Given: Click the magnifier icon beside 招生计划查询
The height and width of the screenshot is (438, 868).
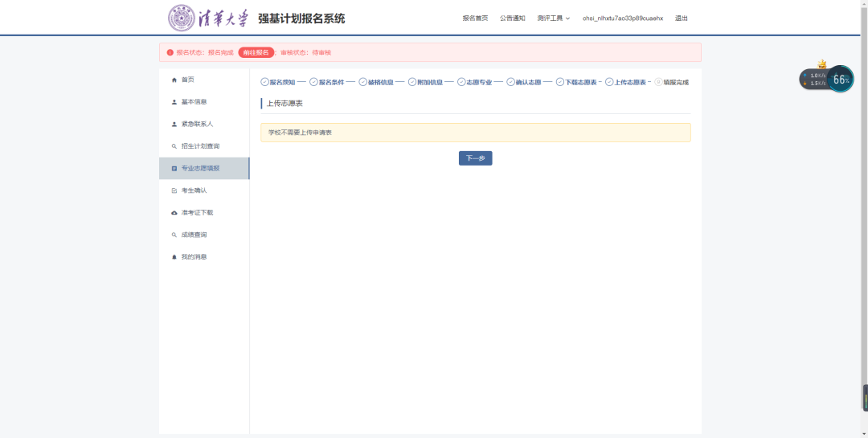Looking at the screenshot, I should tap(174, 146).
